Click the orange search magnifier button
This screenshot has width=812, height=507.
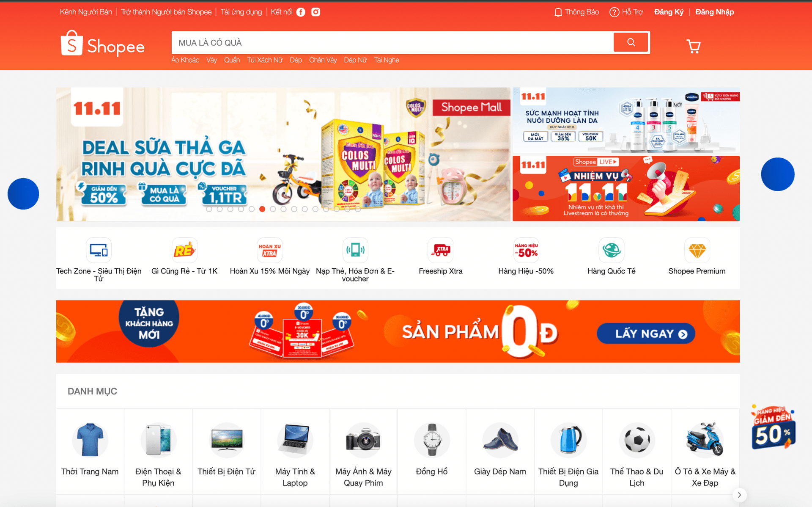[631, 42]
